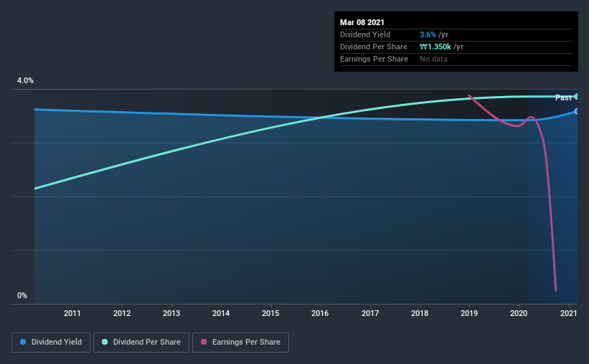Toggle the Dividend Yield legend button

tap(51, 343)
